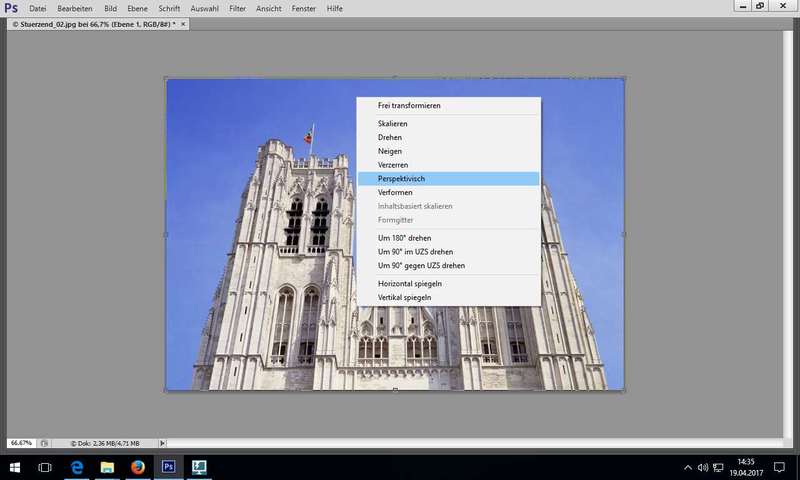Open Task View in the taskbar

coord(45,467)
